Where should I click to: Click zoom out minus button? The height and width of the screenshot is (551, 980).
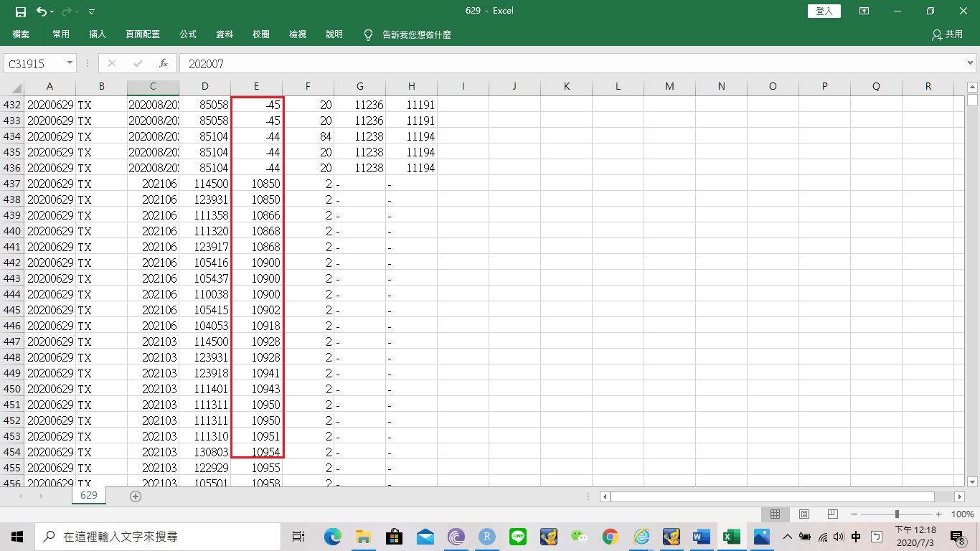pyautogui.click(x=854, y=514)
